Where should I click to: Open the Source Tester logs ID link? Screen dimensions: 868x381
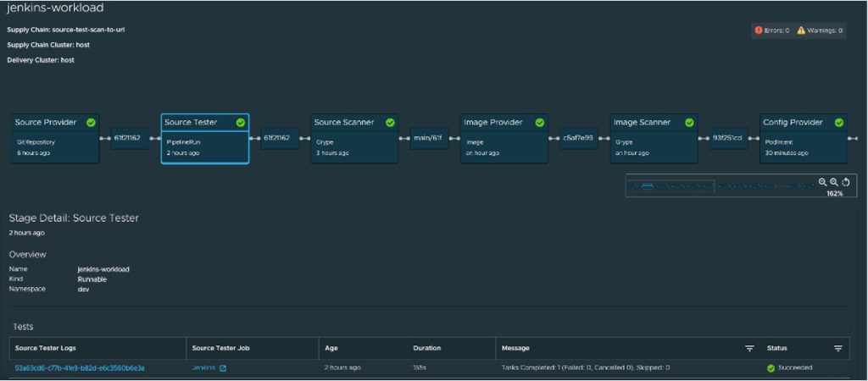(x=80, y=368)
